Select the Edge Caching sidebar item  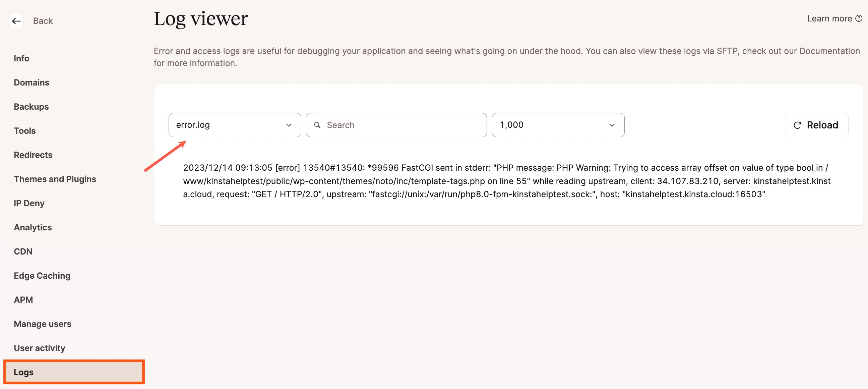[x=42, y=275]
